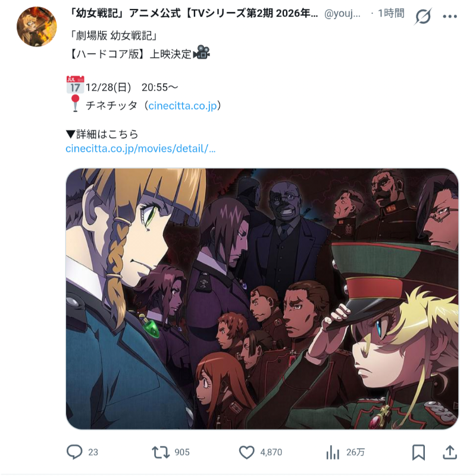Open the three-dot more options menu

point(450,17)
